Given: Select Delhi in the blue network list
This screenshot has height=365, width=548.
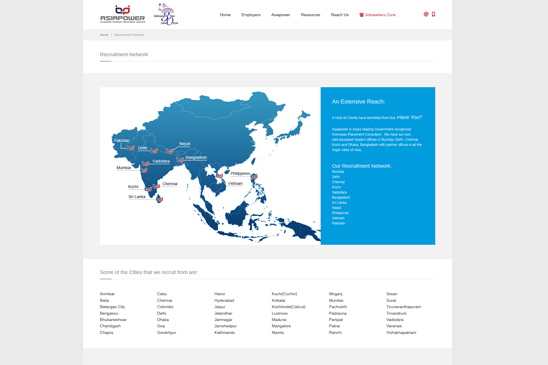Looking at the screenshot, I should (336, 177).
